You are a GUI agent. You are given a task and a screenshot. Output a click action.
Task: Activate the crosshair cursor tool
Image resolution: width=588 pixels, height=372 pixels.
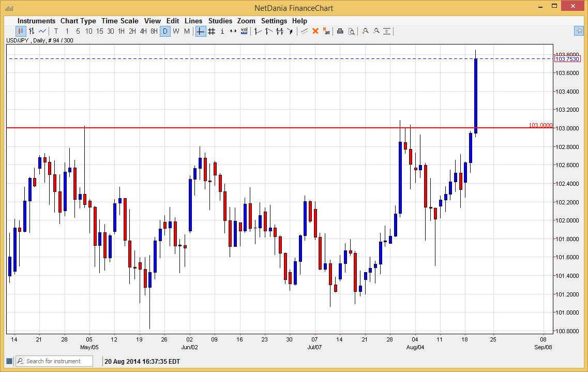[201, 31]
